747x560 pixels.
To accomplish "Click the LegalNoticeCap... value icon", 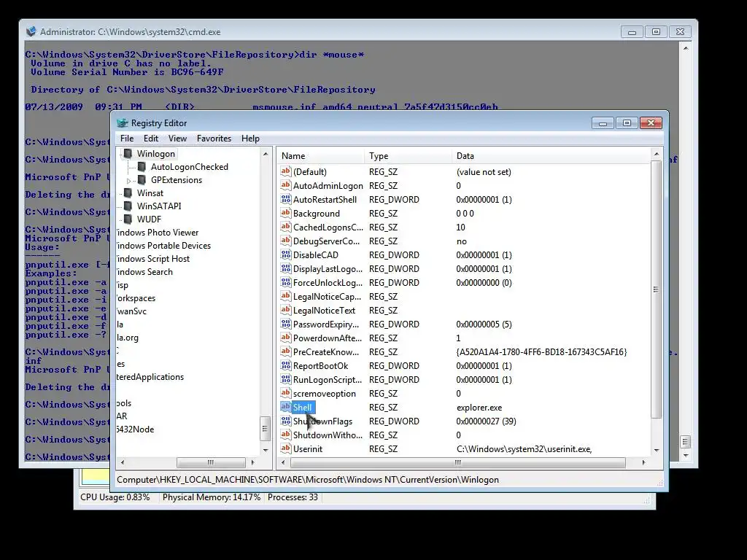I will tap(285, 296).
